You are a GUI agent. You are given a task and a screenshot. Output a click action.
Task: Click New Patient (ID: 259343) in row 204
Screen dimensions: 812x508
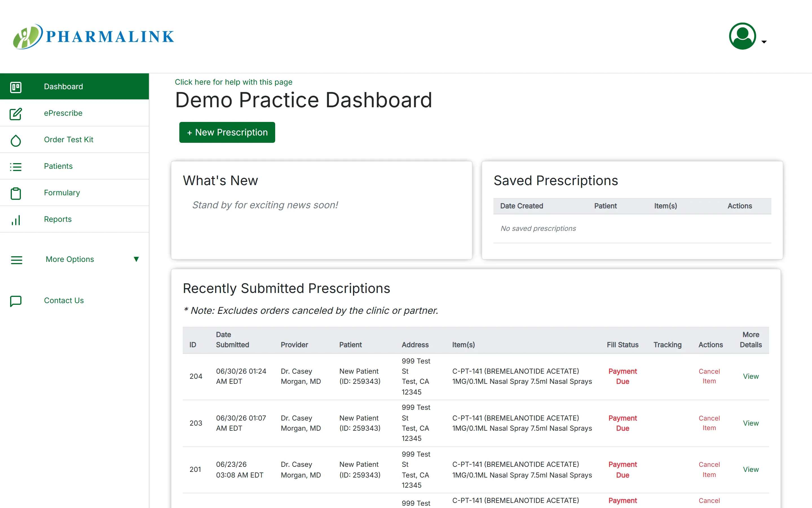pyautogui.click(x=360, y=376)
